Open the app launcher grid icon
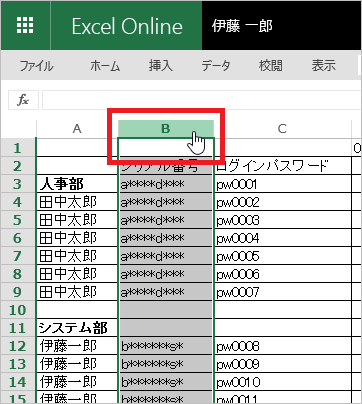This screenshot has height=404, width=362. point(25,25)
